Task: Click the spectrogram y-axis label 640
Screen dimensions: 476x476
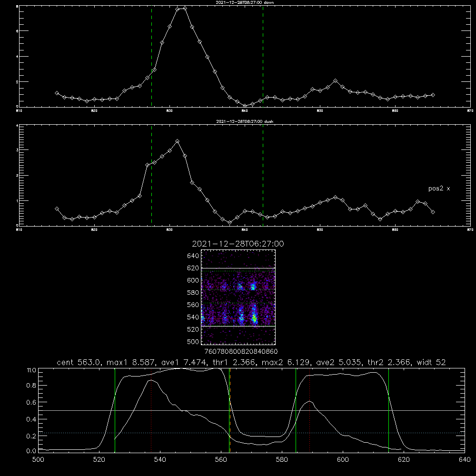Action: pos(193,256)
